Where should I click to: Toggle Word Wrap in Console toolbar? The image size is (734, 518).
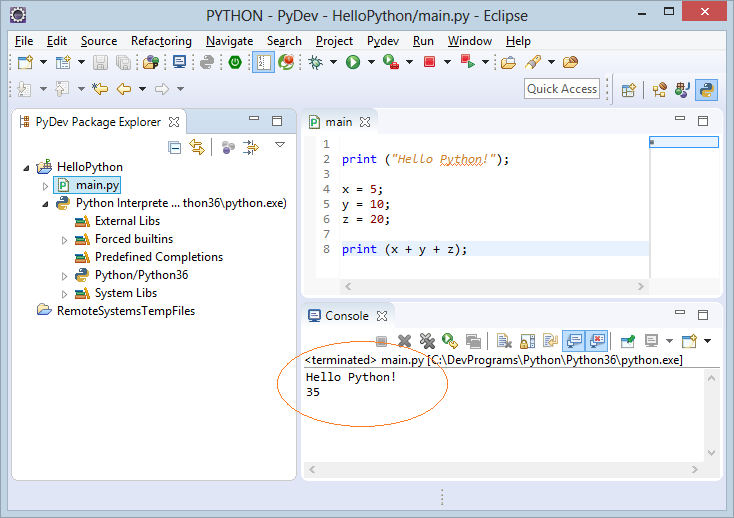[550, 341]
